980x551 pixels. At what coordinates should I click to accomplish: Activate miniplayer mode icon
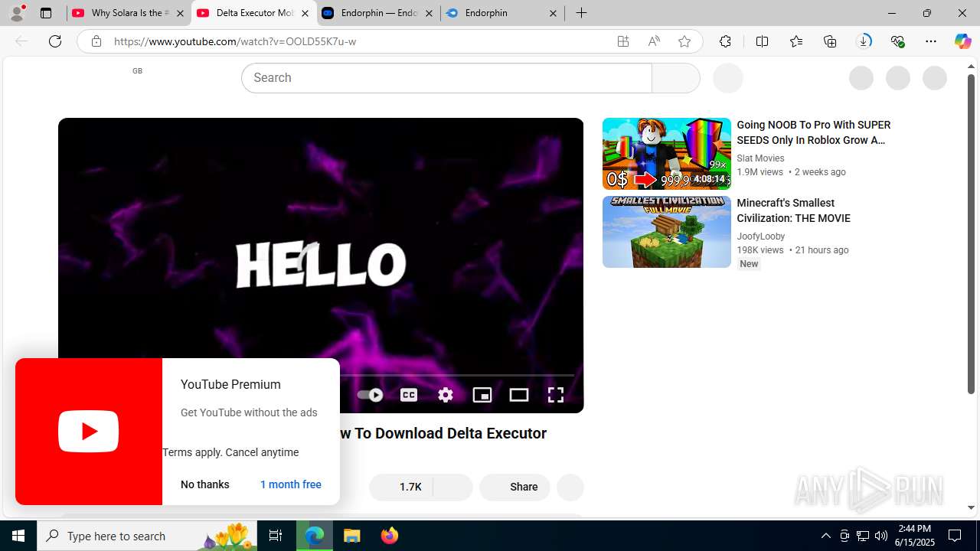(482, 395)
